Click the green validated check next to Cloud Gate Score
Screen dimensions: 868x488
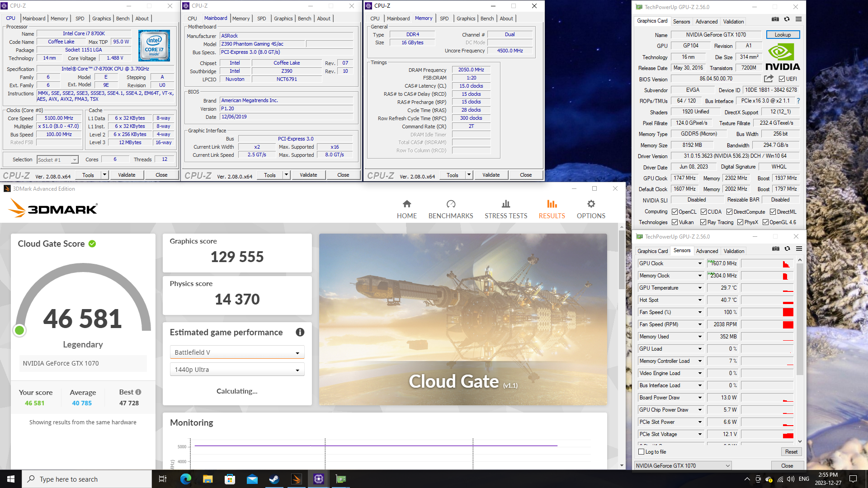coord(92,244)
